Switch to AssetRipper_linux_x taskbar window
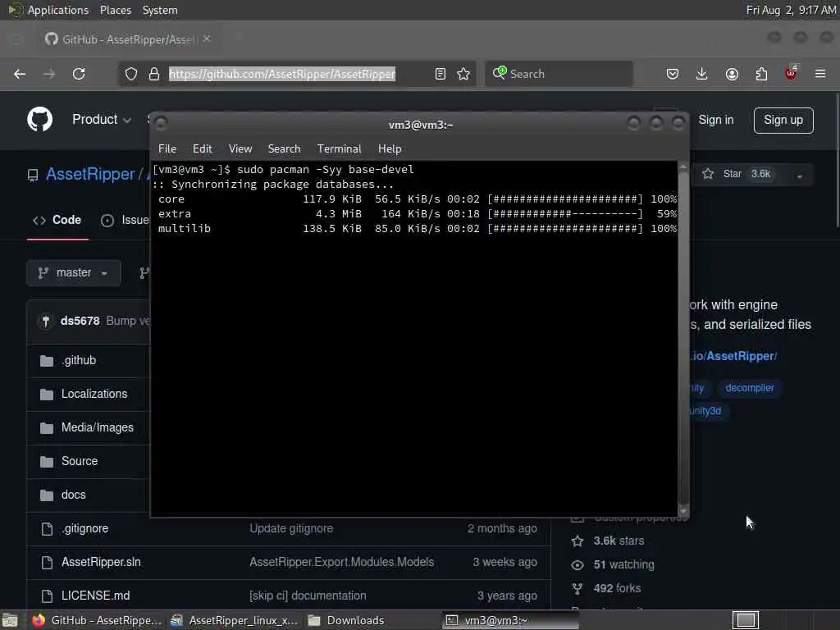Image resolution: width=840 pixels, height=630 pixels. pyautogui.click(x=234, y=620)
